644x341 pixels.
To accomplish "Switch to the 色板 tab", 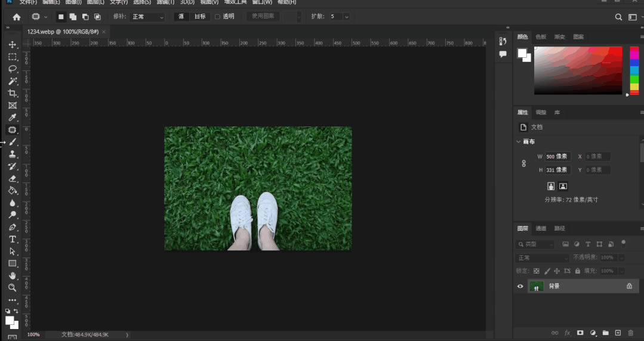I will click(x=541, y=37).
